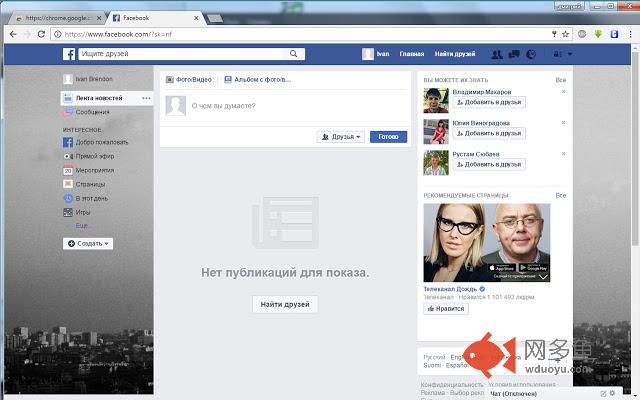Open Ivan profile in header

376,54
